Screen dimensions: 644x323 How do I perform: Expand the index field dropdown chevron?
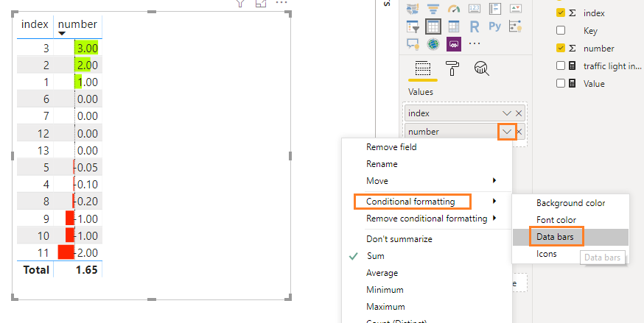[507, 113]
